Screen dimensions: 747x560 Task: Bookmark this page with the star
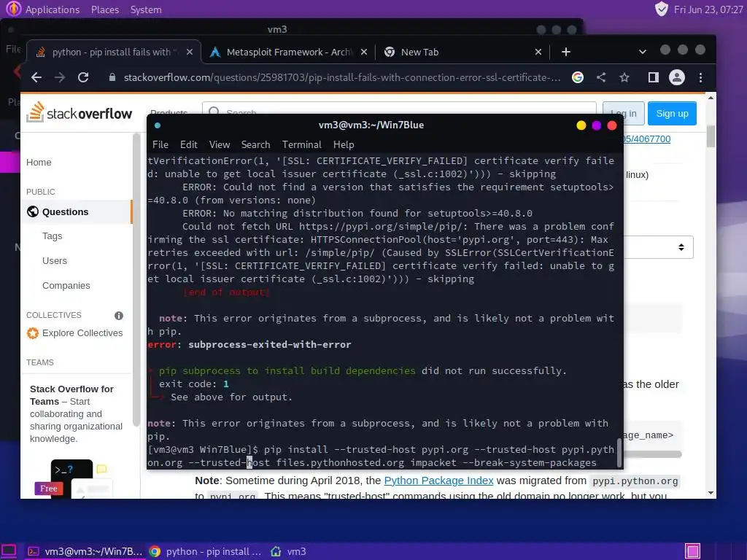[x=624, y=77]
